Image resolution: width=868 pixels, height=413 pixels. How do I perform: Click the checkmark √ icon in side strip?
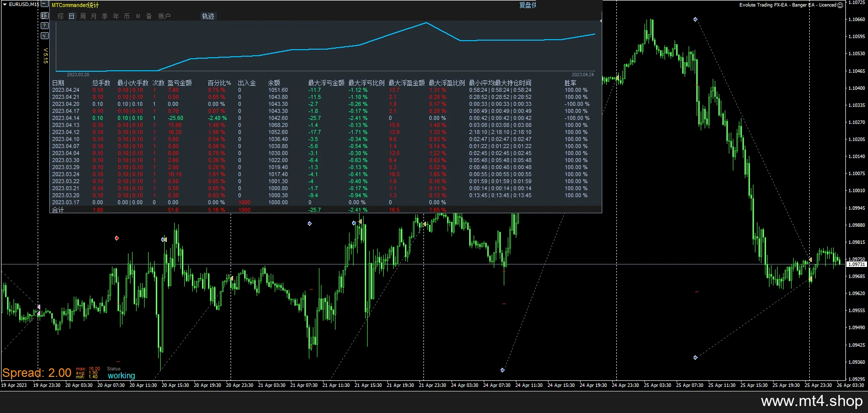pos(45,36)
